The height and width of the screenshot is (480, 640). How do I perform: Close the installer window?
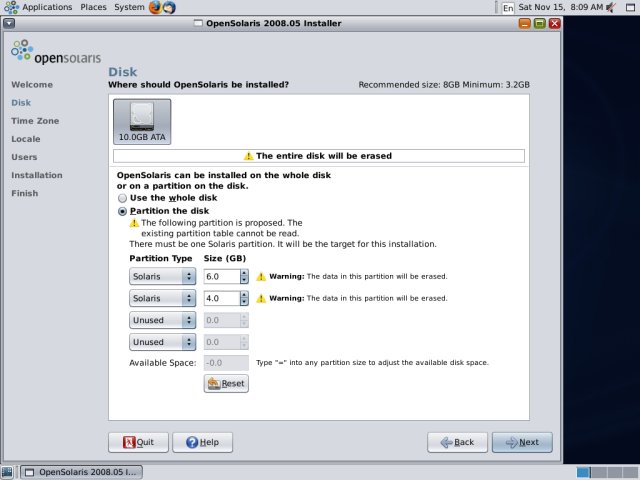point(554,23)
